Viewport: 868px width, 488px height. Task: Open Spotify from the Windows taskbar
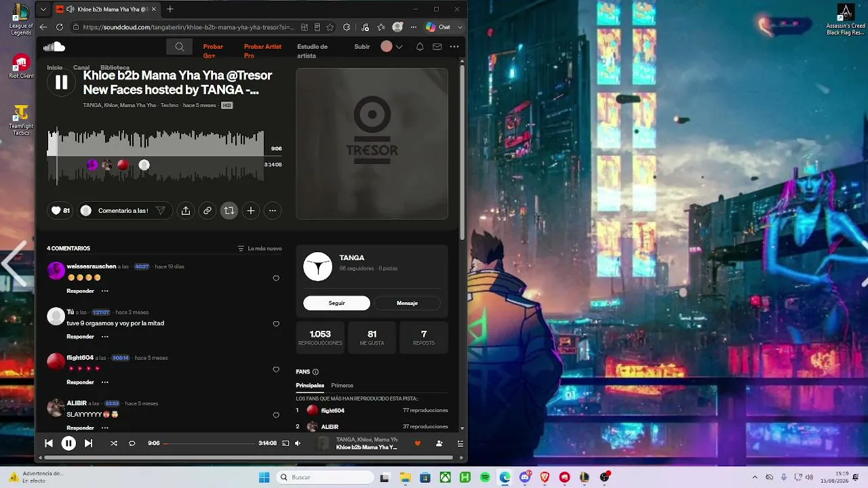pos(485,477)
